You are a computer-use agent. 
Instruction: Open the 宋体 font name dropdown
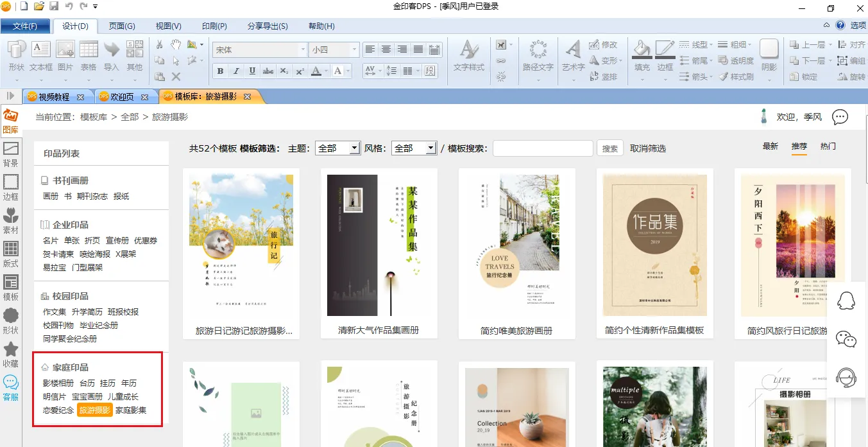302,49
